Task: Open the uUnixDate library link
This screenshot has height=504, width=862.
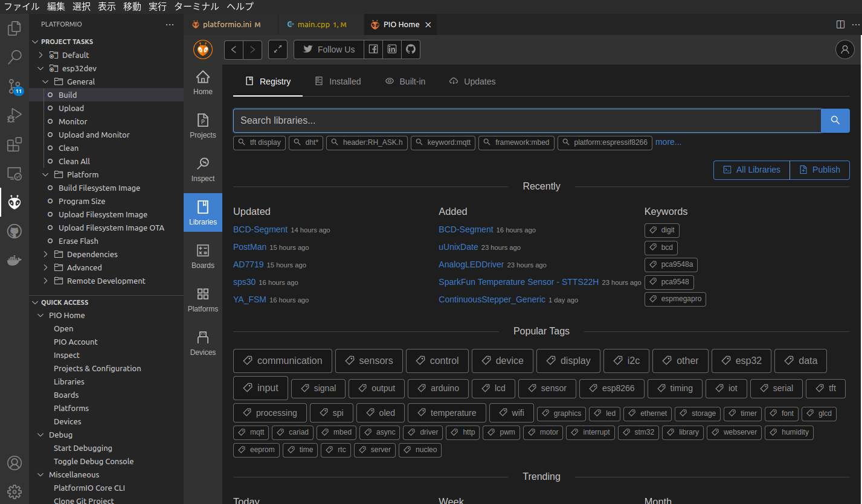Action: point(458,247)
